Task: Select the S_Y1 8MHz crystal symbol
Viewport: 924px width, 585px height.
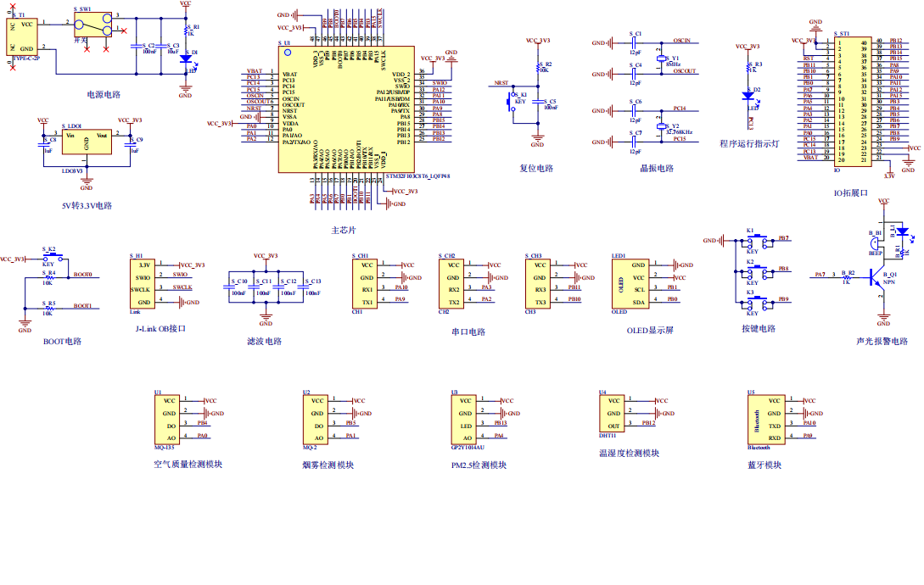Action: pos(661,58)
